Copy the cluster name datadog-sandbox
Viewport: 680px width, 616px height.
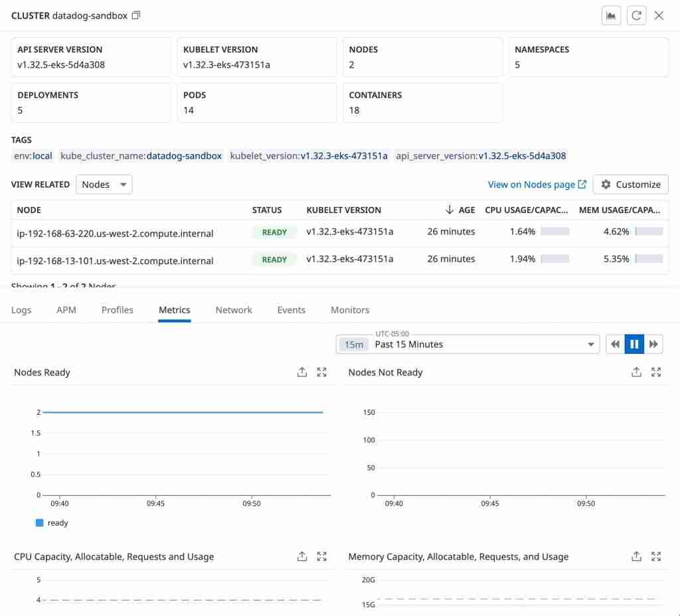tap(136, 15)
